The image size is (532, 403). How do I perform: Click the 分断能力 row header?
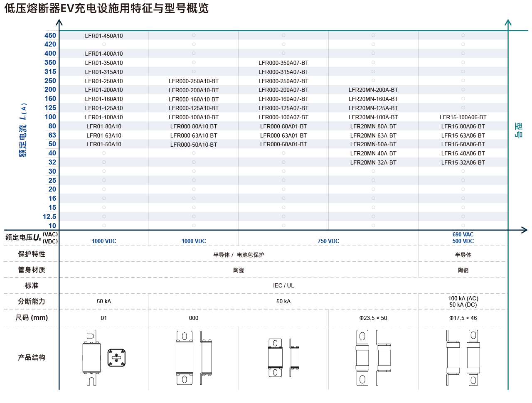[x=32, y=301]
